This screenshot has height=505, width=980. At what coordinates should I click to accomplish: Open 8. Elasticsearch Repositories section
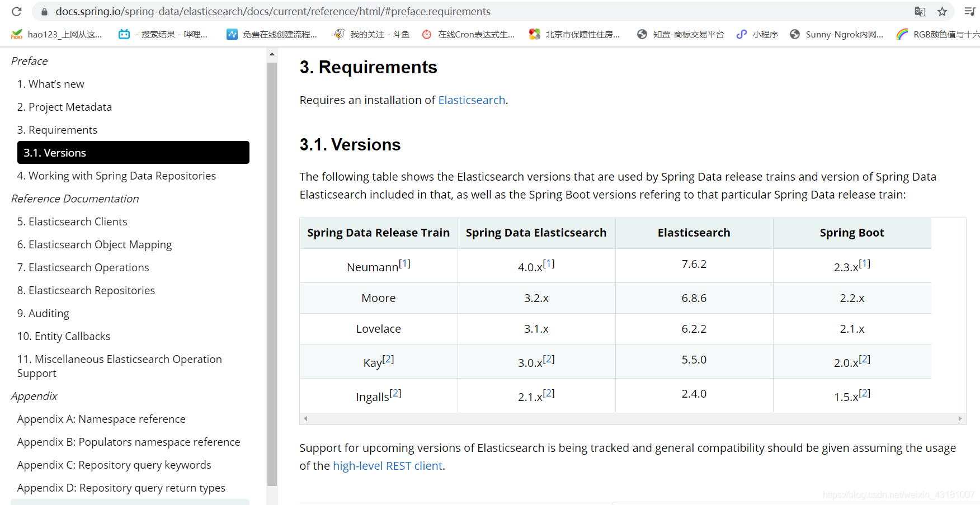click(86, 290)
